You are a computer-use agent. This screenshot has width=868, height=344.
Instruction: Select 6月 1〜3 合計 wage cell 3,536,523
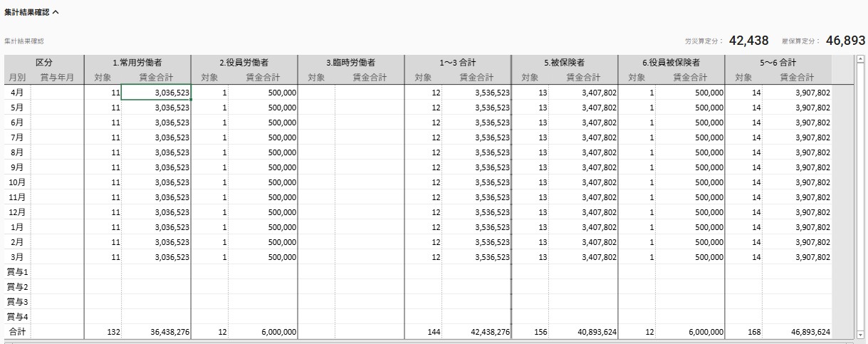coord(476,123)
